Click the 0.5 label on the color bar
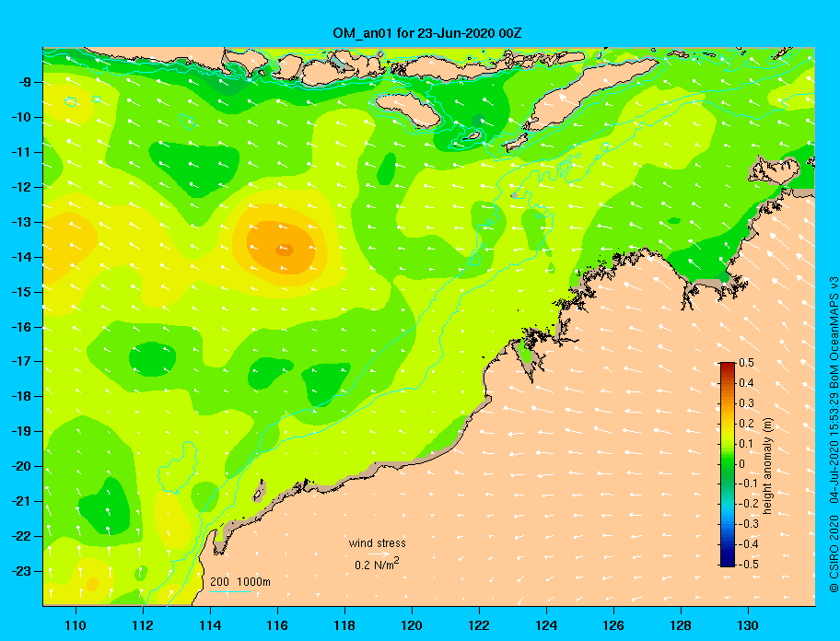Viewport: 840px width, 641px height. point(746,363)
